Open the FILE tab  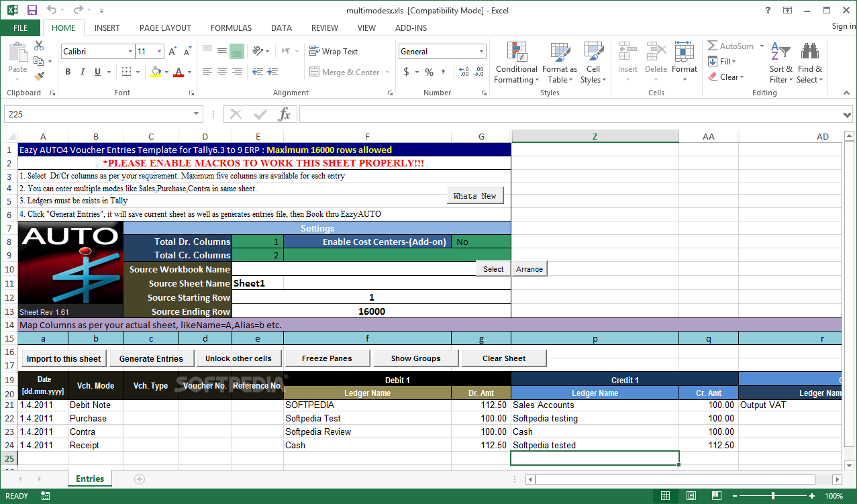(x=20, y=28)
